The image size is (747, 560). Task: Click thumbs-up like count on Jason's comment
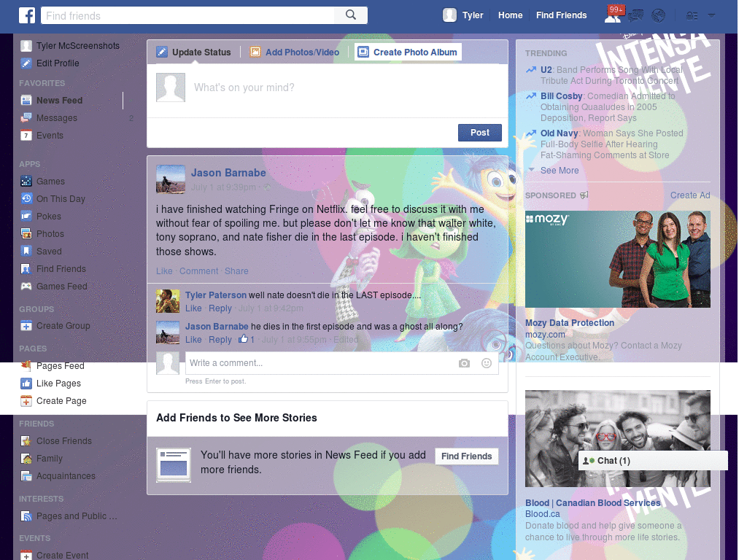[x=247, y=340]
